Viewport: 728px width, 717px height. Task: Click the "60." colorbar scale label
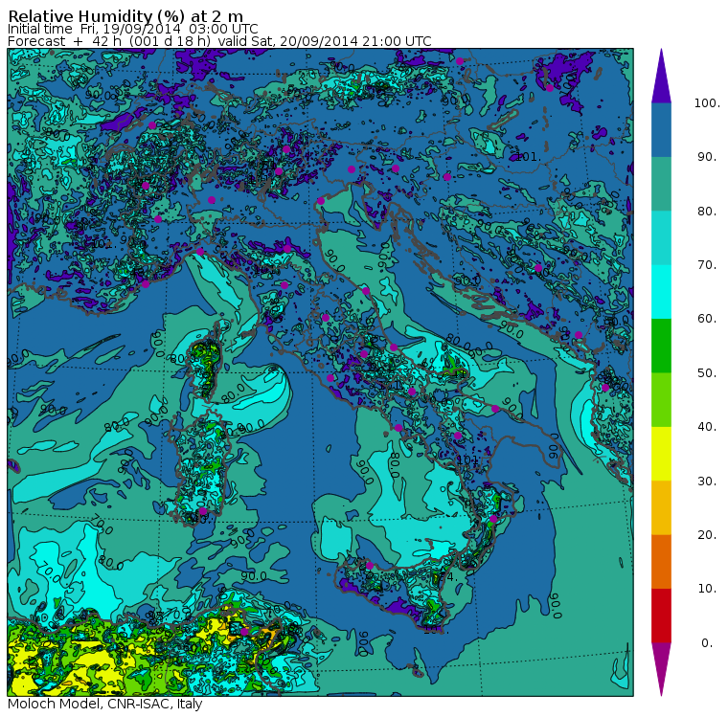point(707,319)
